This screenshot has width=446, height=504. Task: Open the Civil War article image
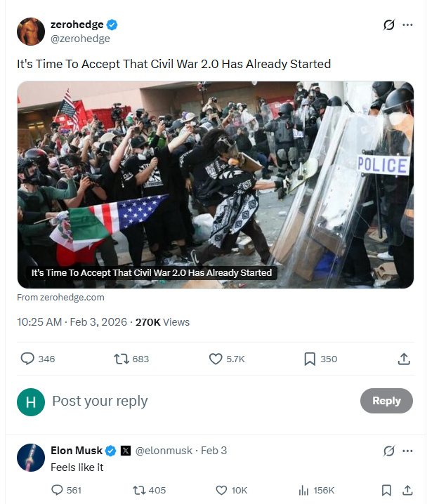(215, 184)
